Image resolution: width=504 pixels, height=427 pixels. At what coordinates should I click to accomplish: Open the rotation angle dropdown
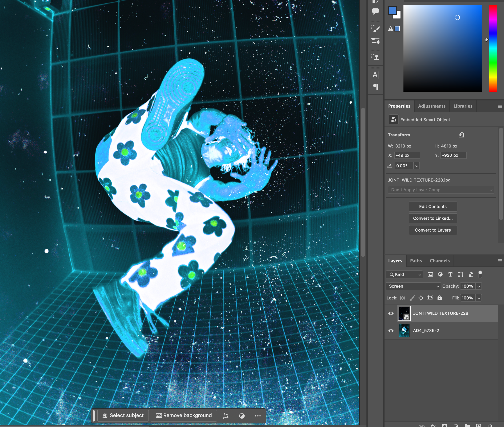[416, 166]
